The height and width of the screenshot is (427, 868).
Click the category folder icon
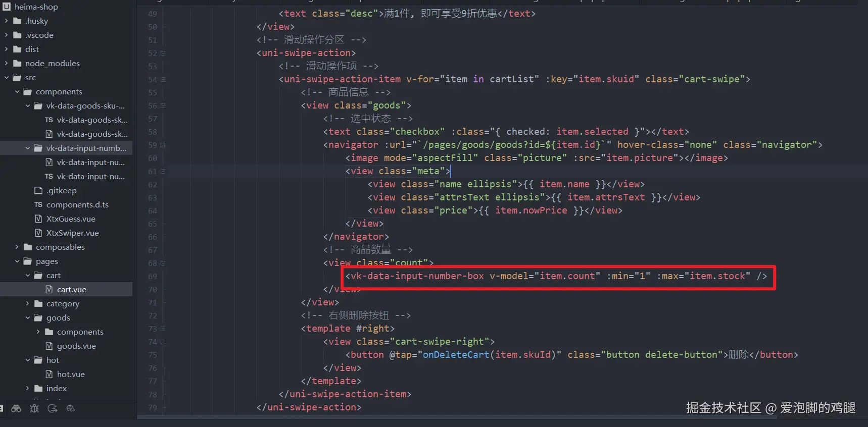pos(38,303)
